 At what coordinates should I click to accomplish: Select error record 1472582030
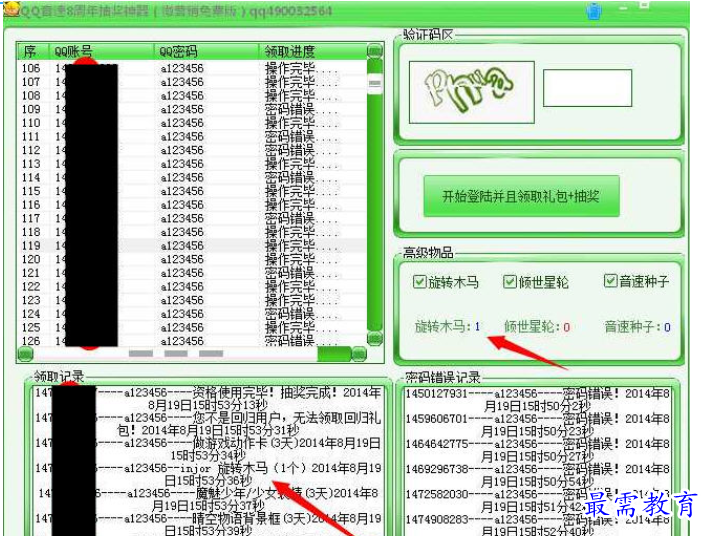[538, 500]
